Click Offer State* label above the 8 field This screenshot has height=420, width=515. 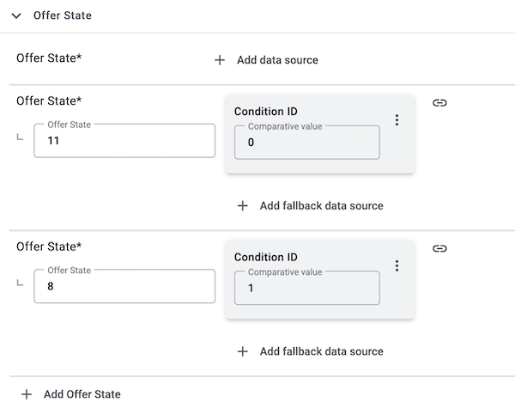[49, 247]
